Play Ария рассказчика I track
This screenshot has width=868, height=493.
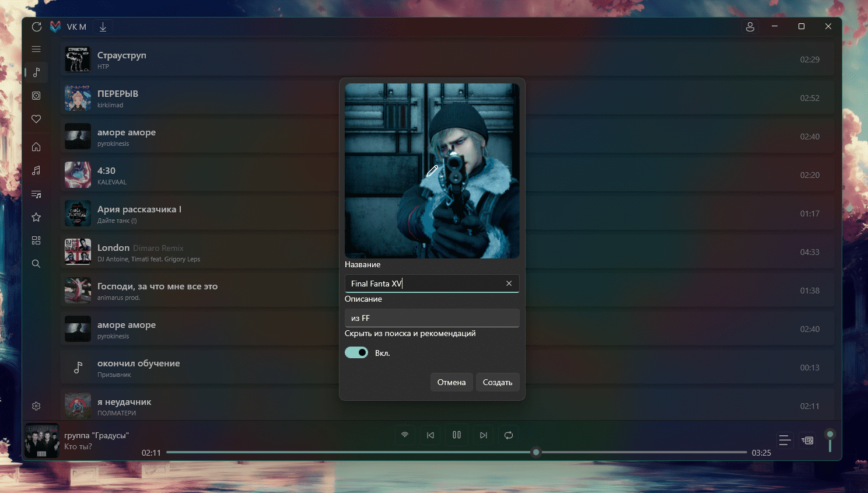[x=447, y=214]
